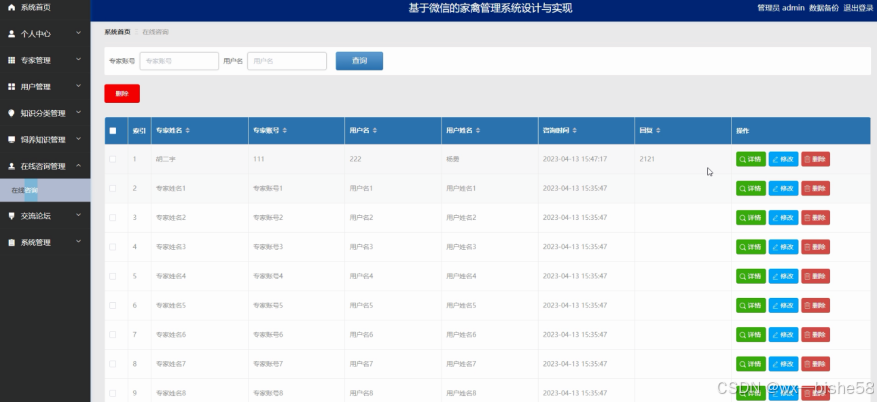The height and width of the screenshot is (403, 878).
Task: Click the bulb icon for 知识分类管理
Action: click(x=11, y=113)
